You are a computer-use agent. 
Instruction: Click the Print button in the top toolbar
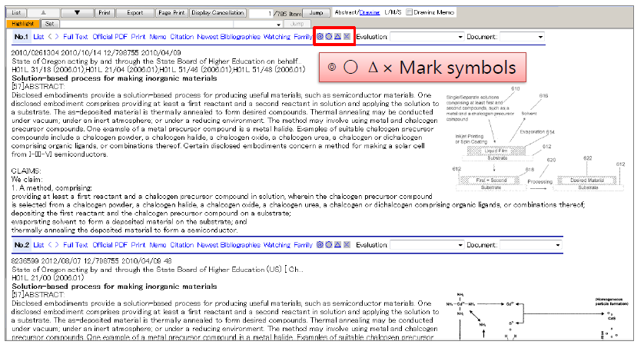coord(105,13)
